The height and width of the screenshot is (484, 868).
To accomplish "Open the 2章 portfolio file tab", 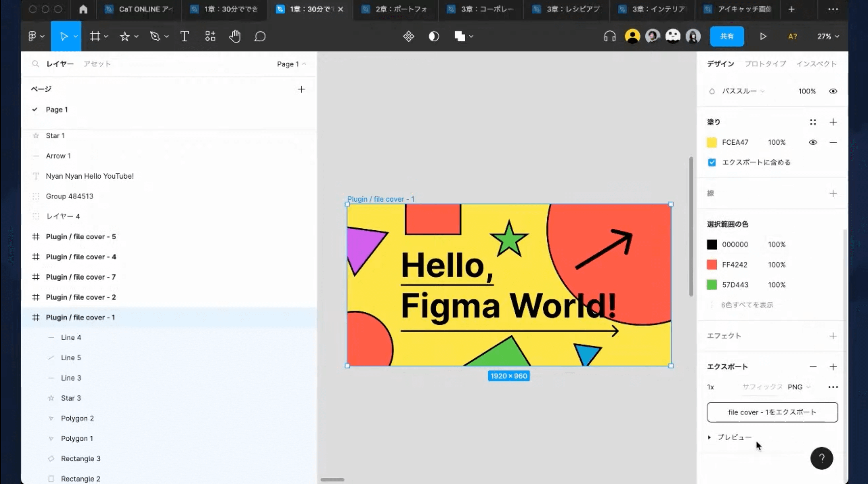I will point(396,9).
